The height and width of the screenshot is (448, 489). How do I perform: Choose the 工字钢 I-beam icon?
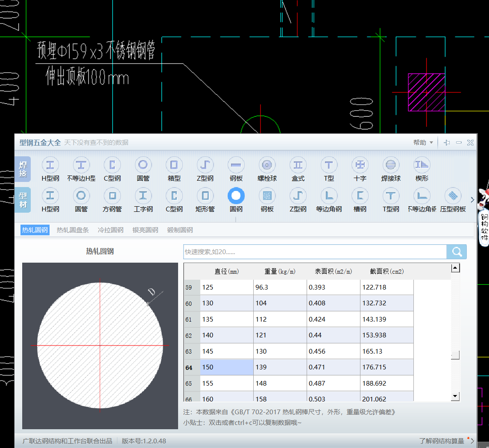pos(143,196)
